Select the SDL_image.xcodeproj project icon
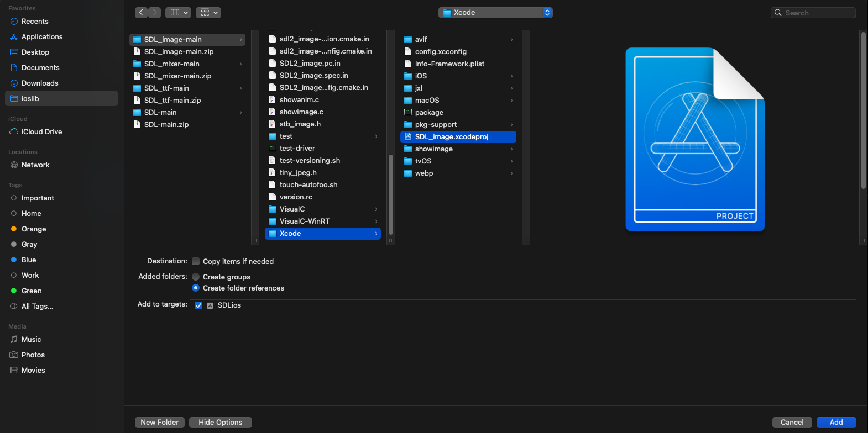 pyautogui.click(x=407, y=136)
